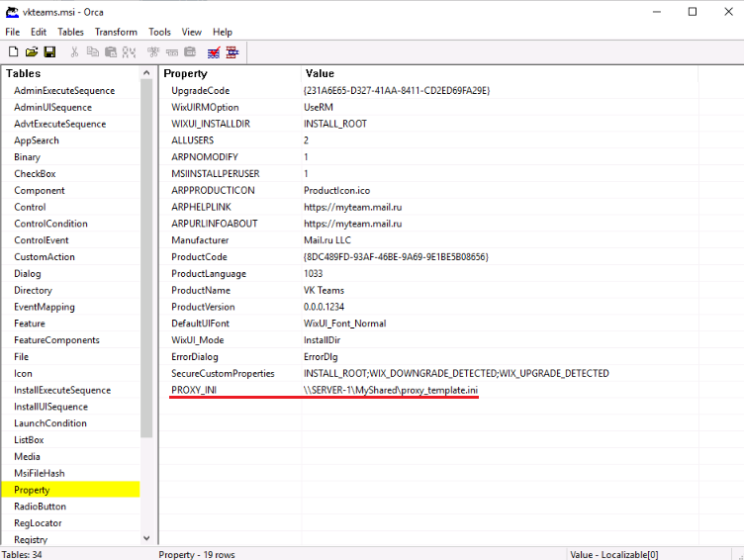Click the tables list scroll up arrow
Screen dimensions: 744x560
click(148, 73)
